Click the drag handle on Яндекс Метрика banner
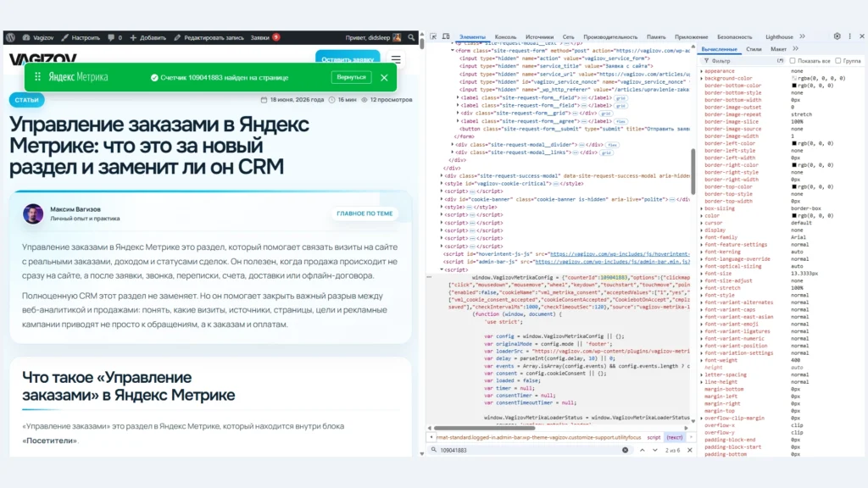Screen dimensions: 868x488 pos(37,77)
